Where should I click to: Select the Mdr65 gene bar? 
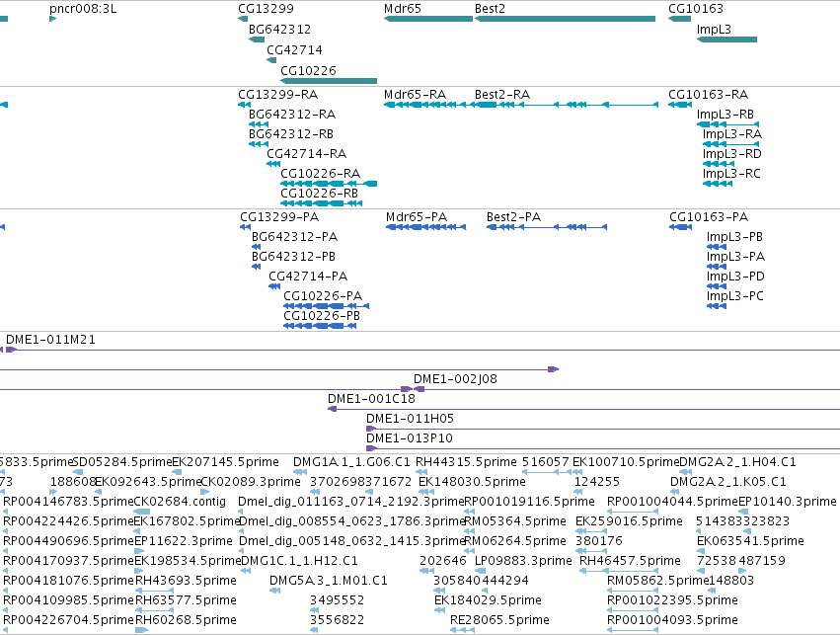[x=428, y=19]
